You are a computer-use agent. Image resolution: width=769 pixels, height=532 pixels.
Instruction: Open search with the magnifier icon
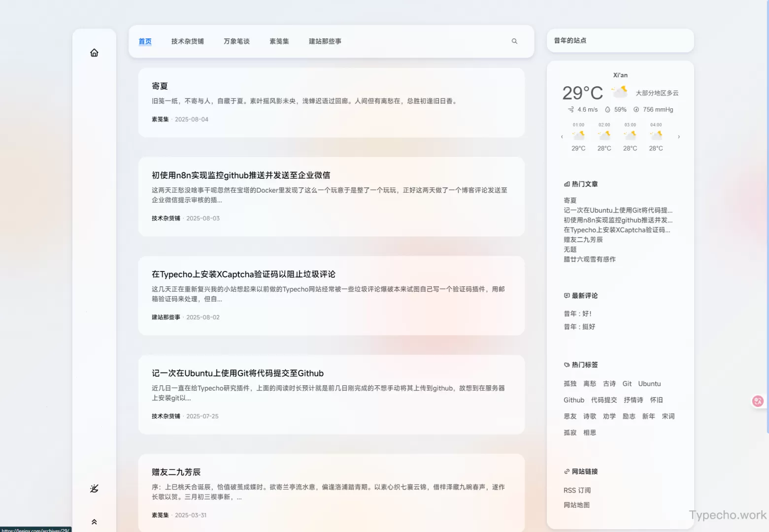[514, 41]
